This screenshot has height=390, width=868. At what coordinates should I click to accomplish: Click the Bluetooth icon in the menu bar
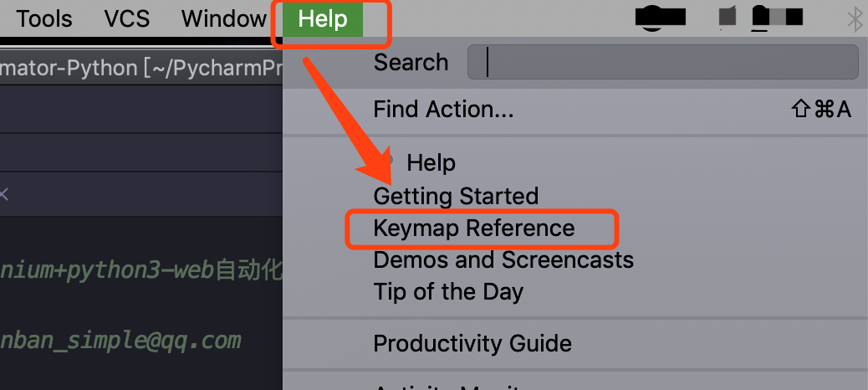coord(855,19)
